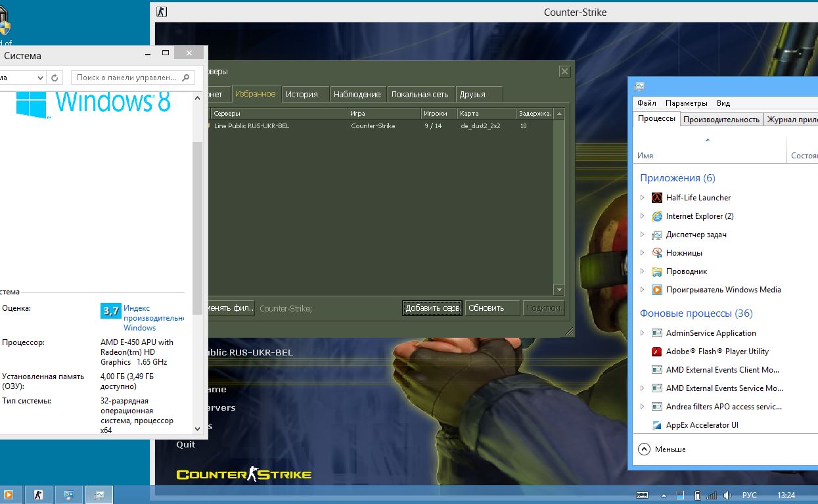Viewport: 818px width, 504px height.
Task: Click the network signal tray icon
Action: click(713, 495)
